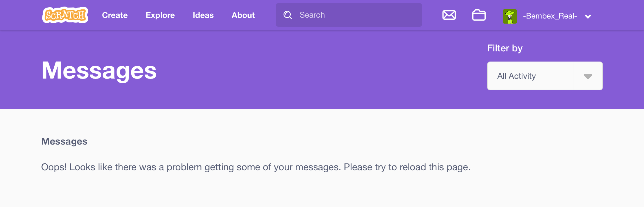Click the Filter by label

505,47
